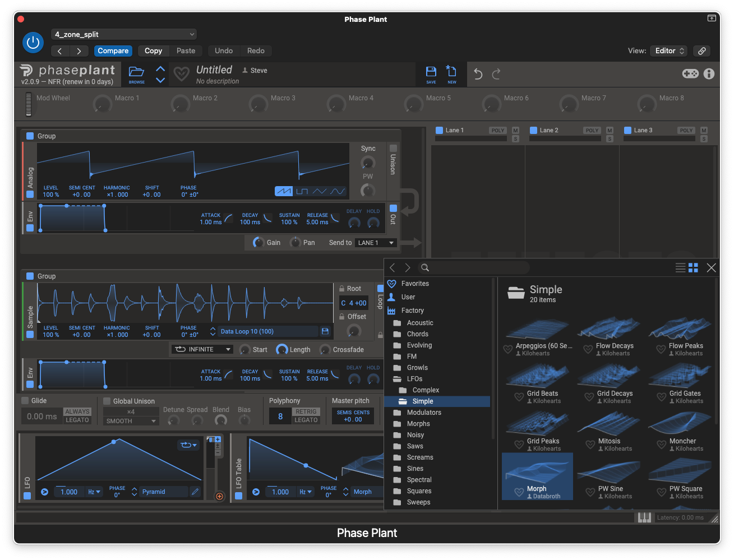This screenshot has width=734, height=560.
Task: Click the Compare button
Action: pos(113,50)
